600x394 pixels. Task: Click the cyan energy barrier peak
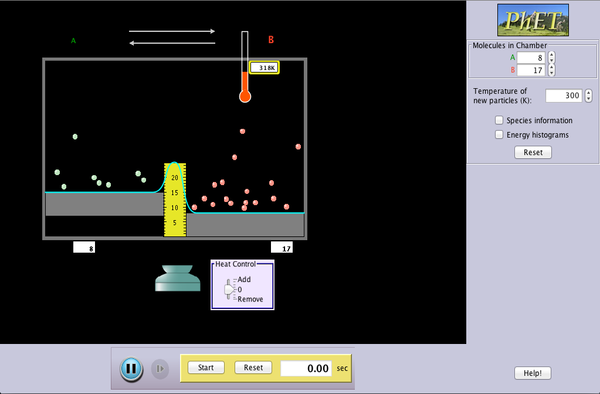175,163
